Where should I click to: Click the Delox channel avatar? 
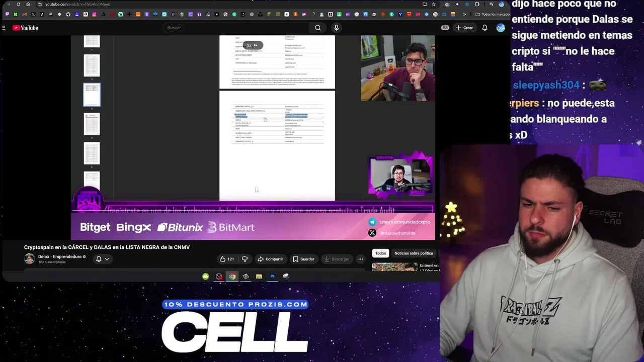pyautogui.click(x=29, y=259)
